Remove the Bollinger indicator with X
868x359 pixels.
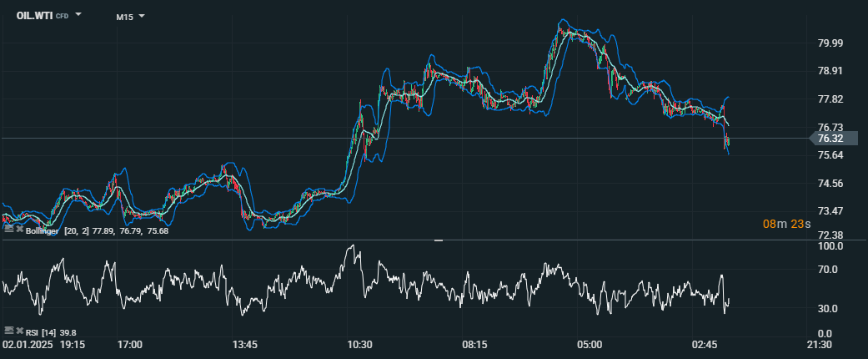[19, 229]
